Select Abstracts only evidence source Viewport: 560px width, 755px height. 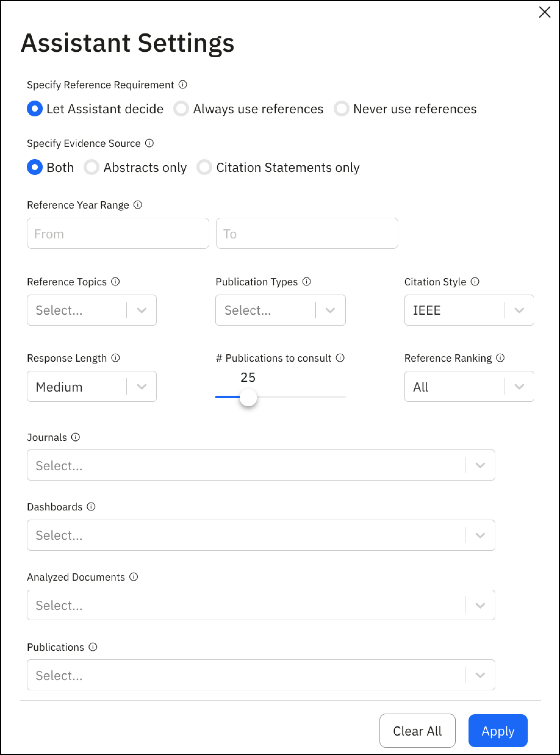[91, 167]
